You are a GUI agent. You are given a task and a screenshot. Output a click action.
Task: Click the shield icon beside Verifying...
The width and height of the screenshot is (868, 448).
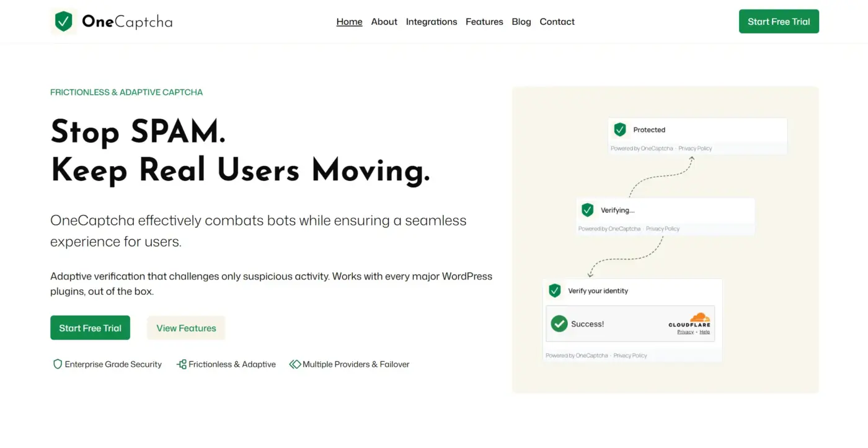[x=588, y=210]
